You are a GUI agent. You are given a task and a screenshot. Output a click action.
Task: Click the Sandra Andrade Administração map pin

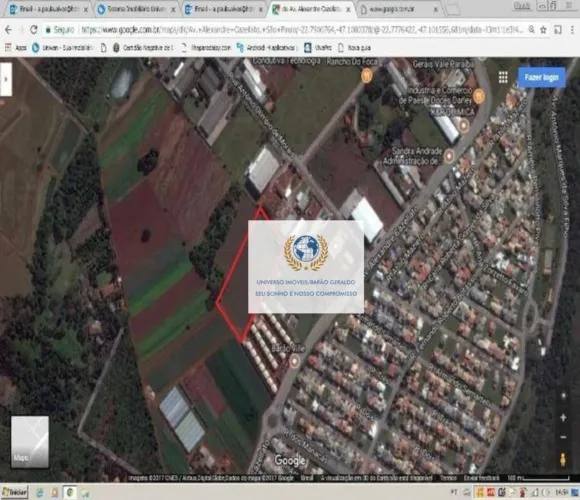(x=449, y=156)
